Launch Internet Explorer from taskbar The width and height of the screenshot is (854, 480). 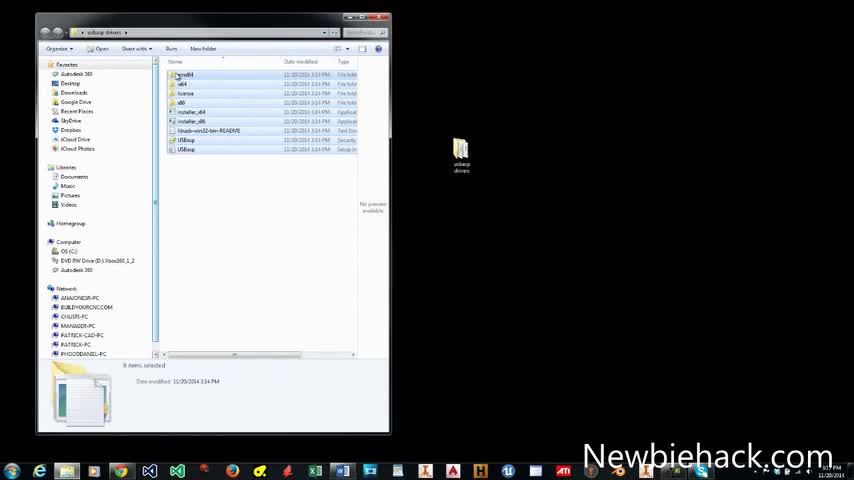point(40,471)
